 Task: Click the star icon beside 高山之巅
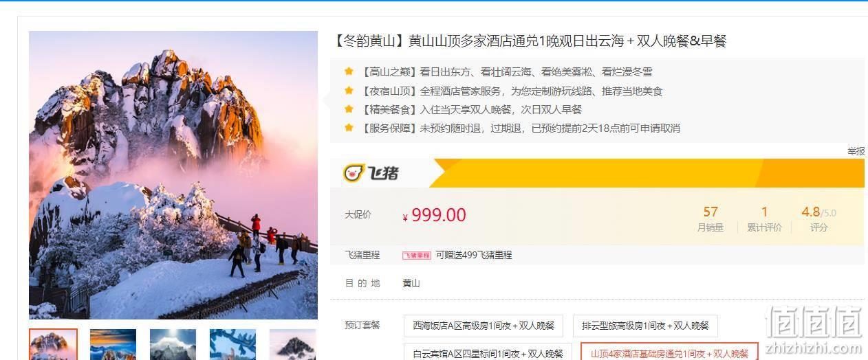click(349, 71)
